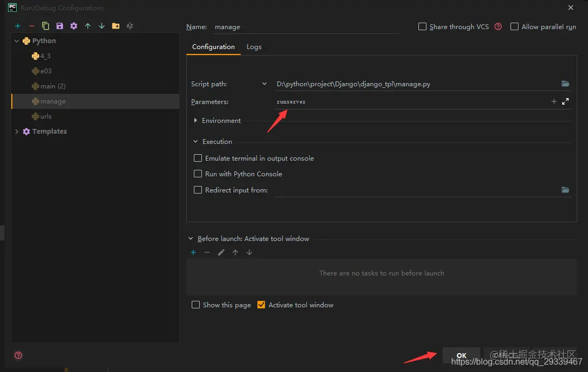Click the PyCharm icon in the title bar
This screenshot has height=372, width=588.
tap(12, 8)
